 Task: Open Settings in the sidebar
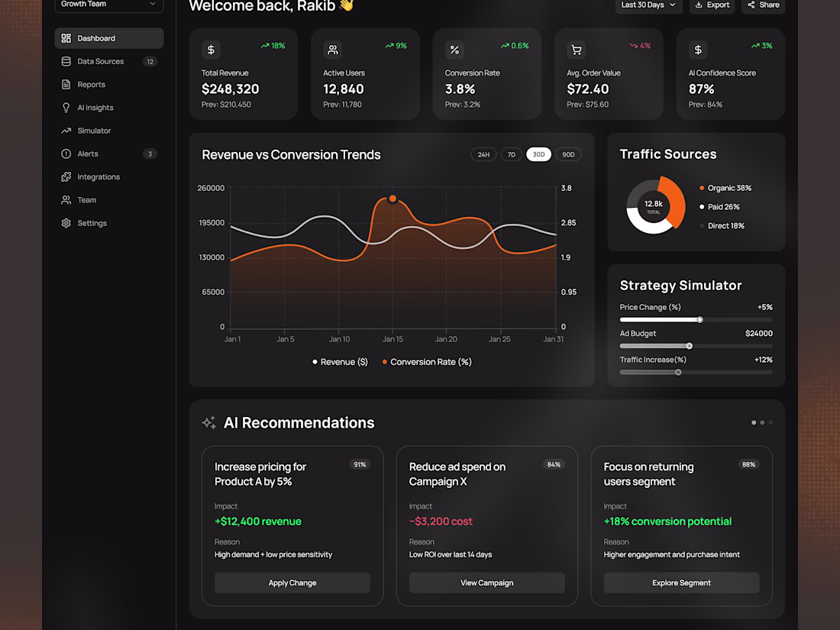108,223
